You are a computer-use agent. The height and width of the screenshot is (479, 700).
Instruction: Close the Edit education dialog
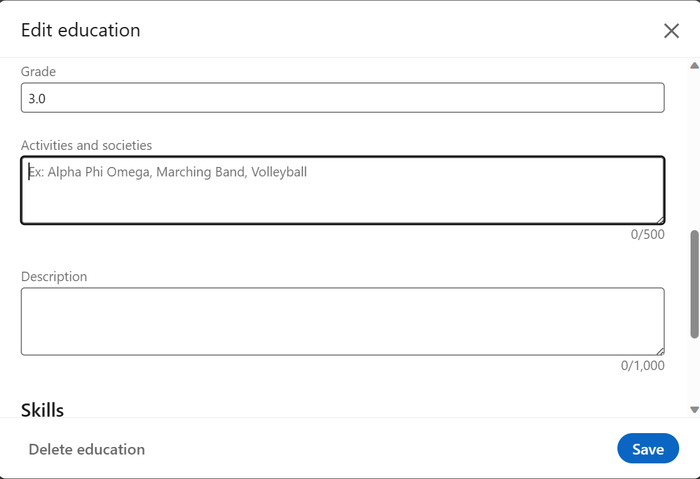coord(671,31)
